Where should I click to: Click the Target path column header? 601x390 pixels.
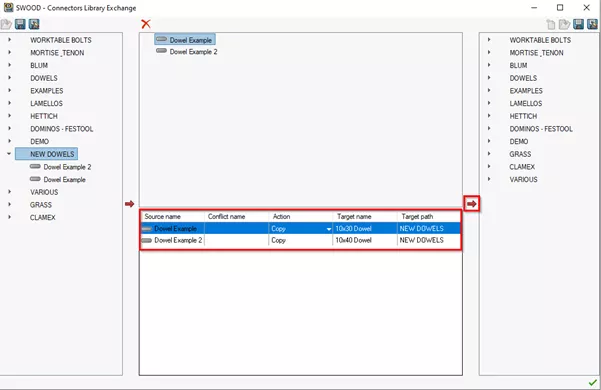pyautogui.click(x=429, y=216)
